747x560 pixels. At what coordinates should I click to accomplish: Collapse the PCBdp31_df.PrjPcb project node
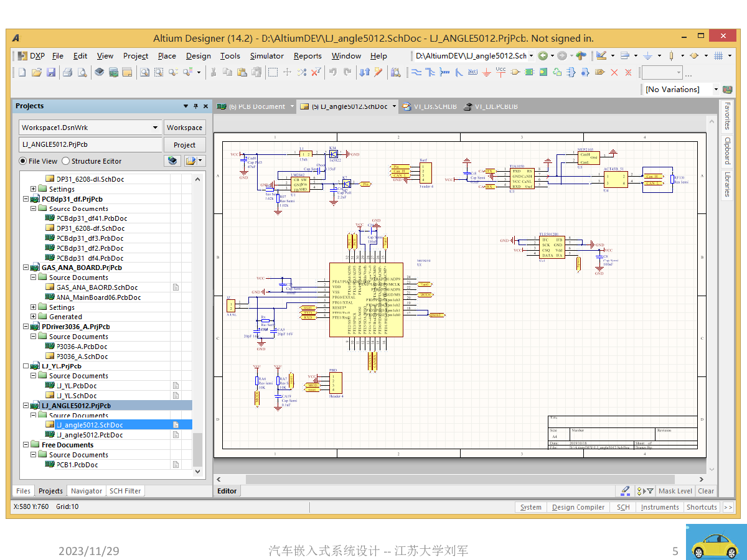coord(26,199)
